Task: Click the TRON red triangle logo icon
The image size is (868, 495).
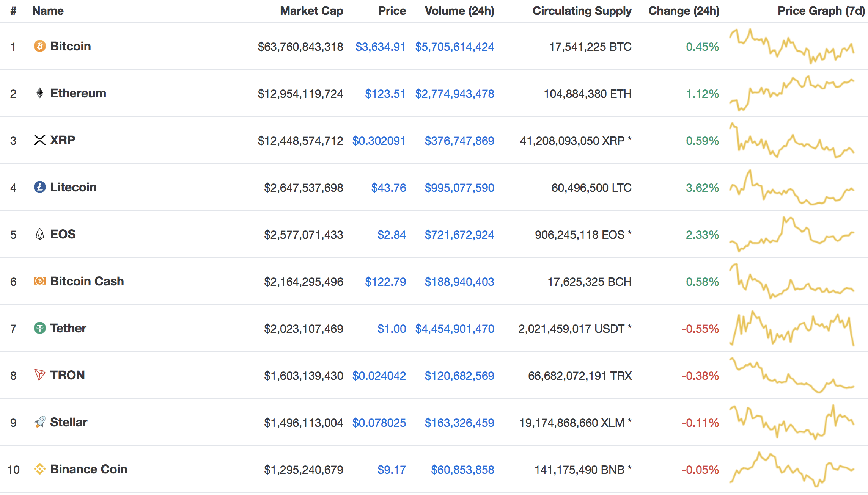Action: pos(39,375)
